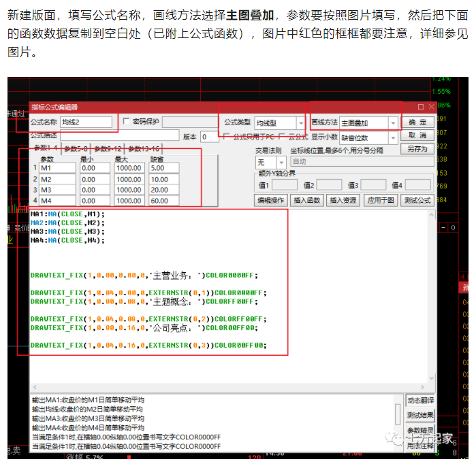Click the 公式描述 description input field
476x466 pixels.
coord(120,135)
